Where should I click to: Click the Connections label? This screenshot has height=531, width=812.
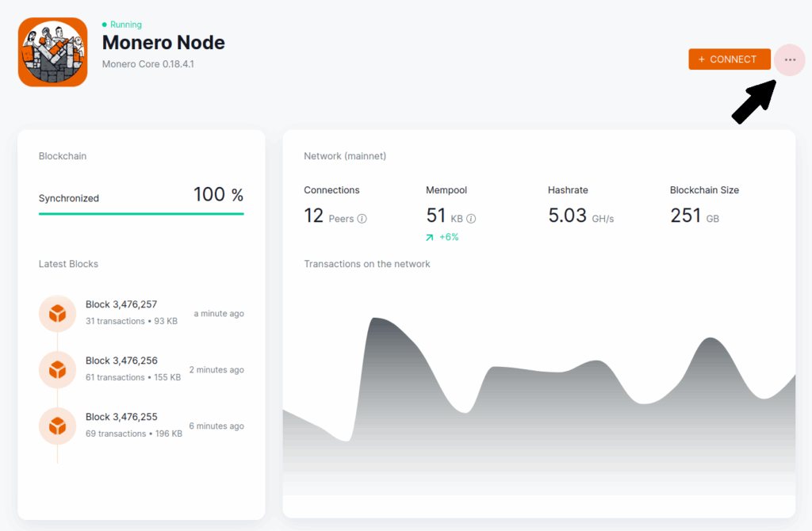(331, 190)
